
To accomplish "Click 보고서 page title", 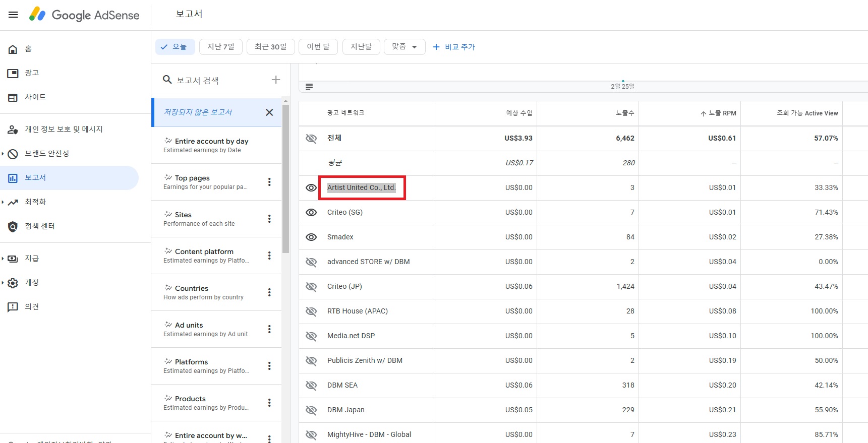I will [x=189, y=14].
